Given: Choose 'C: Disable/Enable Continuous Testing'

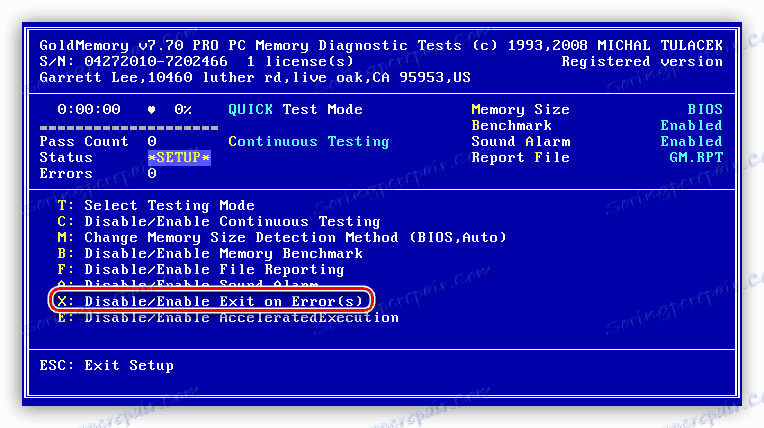Looking at the screenshot, I should (x=219, y=221).
